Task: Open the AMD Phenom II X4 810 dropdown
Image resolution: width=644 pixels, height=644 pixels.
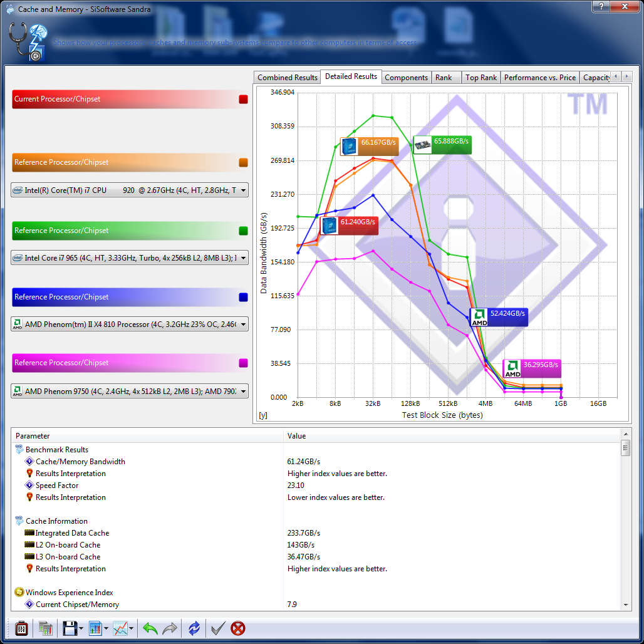Action: [130, 324]
